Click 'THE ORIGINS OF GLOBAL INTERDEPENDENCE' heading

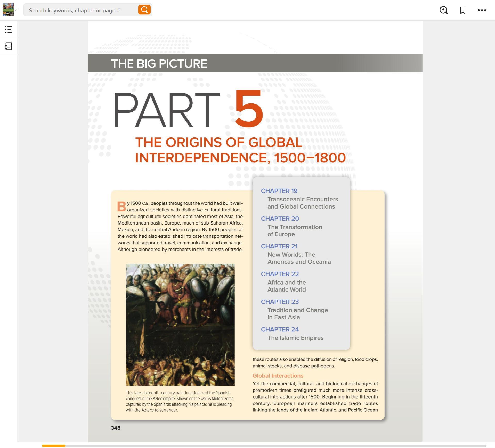click(x=240, y=150)
